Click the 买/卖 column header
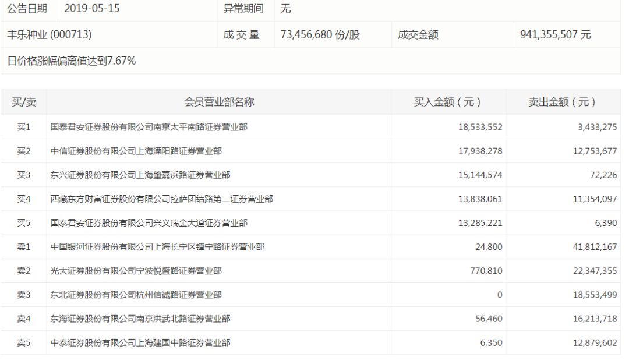629x364 pixels. coord(24,103)
